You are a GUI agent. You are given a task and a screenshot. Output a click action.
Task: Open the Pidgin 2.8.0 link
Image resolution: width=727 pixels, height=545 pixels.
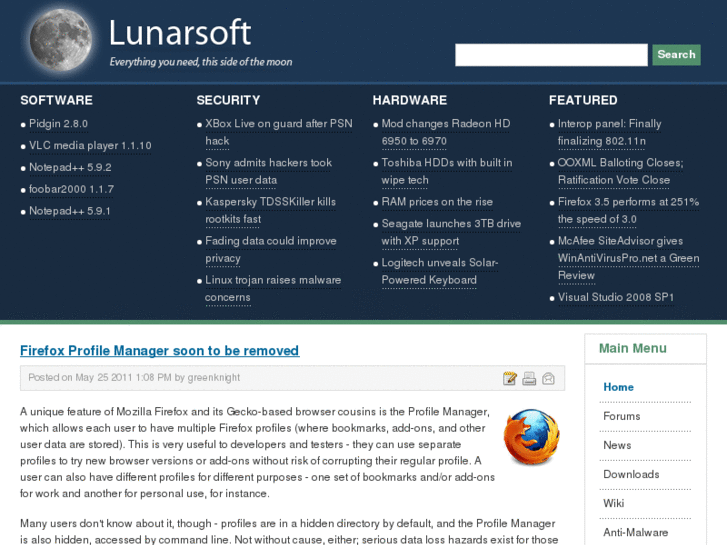point(58,124)
